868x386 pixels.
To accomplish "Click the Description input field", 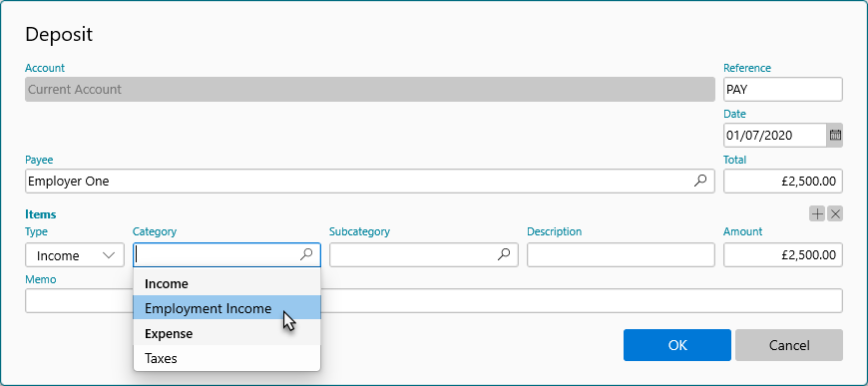I will (621, 254).
